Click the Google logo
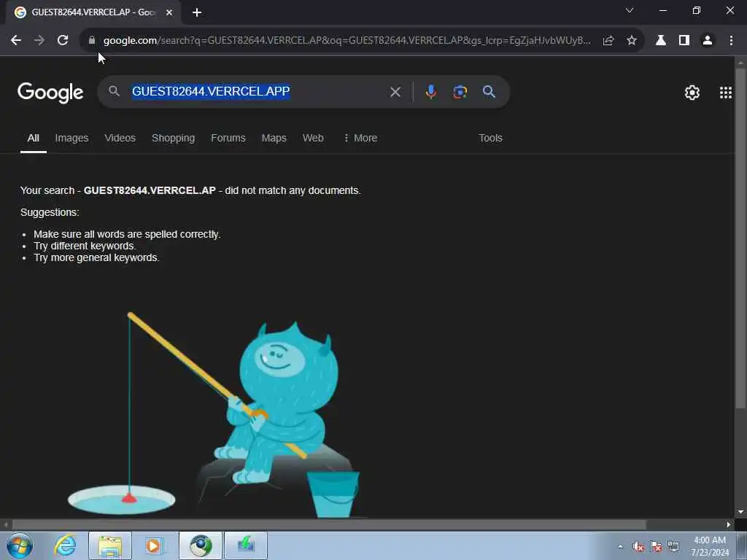This screenshot has height=560, width=747. click(50, 93)
